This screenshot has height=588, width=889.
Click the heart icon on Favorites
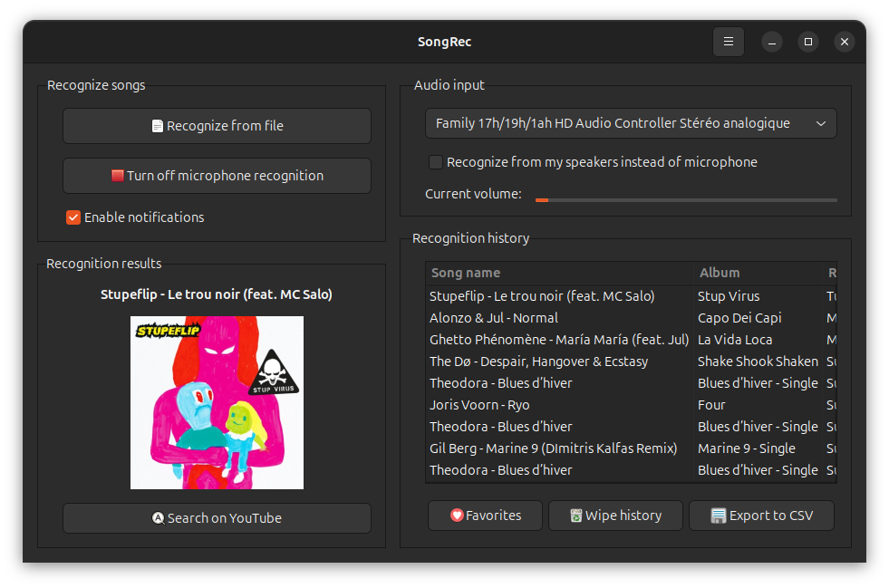tap(457, 516)
